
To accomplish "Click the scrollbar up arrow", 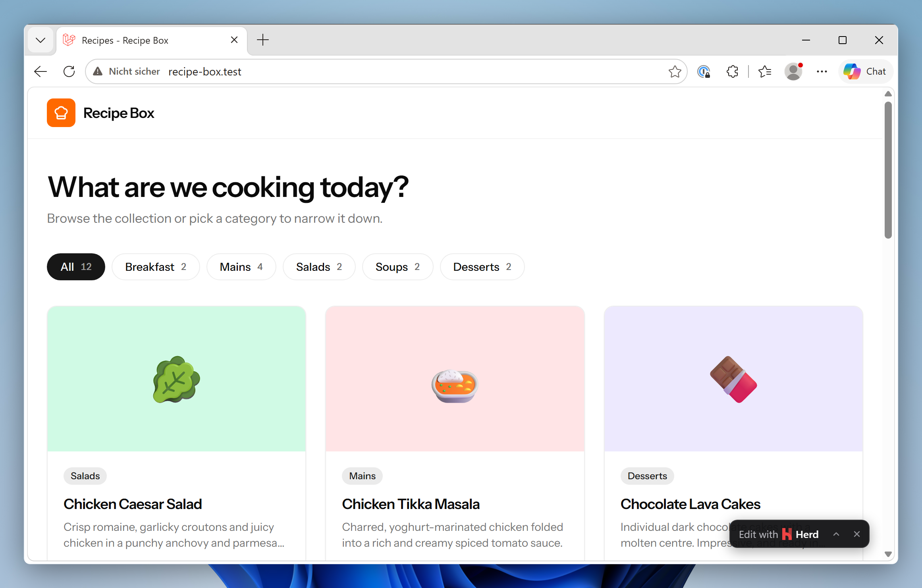I will tap(888, 94).
